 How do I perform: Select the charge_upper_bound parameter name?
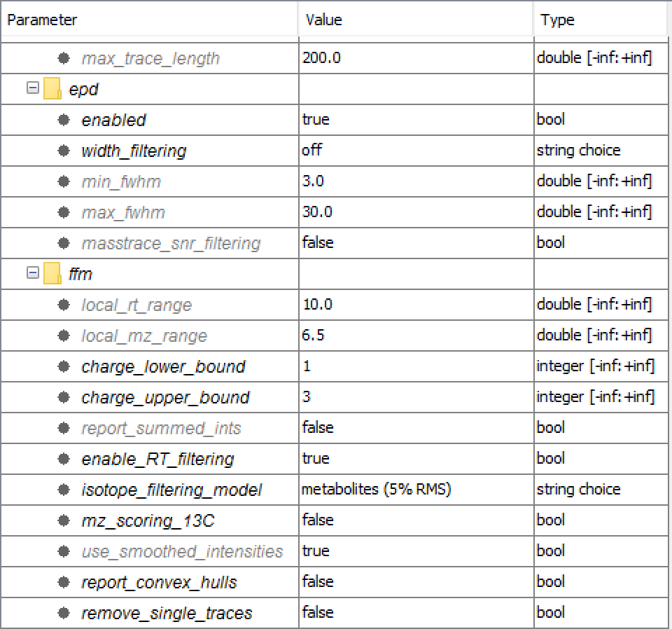(165, 397)
